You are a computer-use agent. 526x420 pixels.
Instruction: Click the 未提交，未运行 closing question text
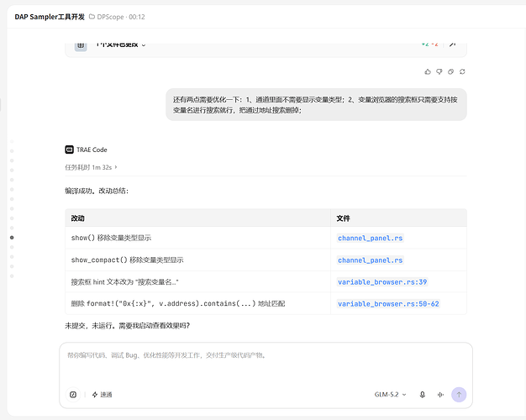coord(127,326)
